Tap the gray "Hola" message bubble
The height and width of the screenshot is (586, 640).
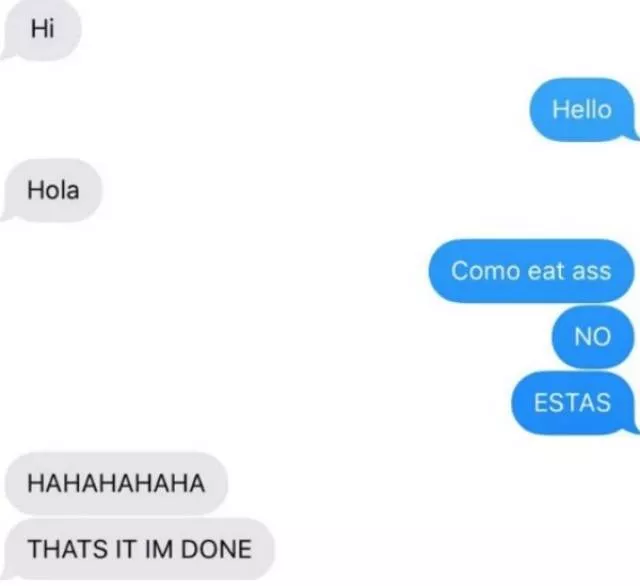click(x=51, y=190)
